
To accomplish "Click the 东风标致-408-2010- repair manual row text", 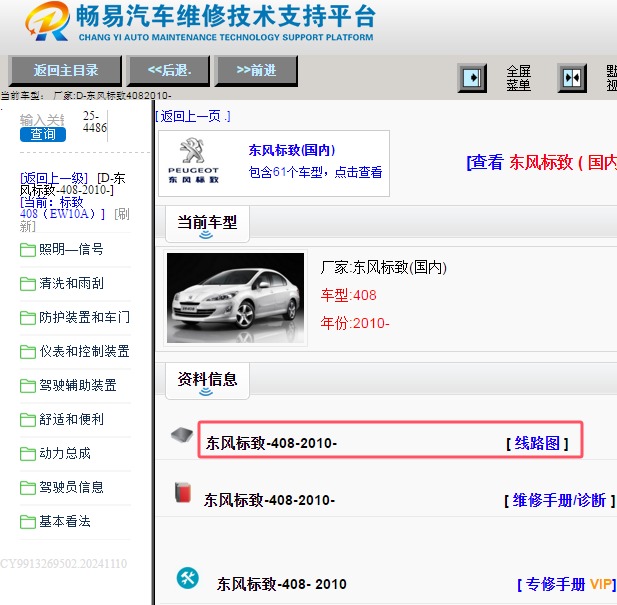I will tap(270, 500).
